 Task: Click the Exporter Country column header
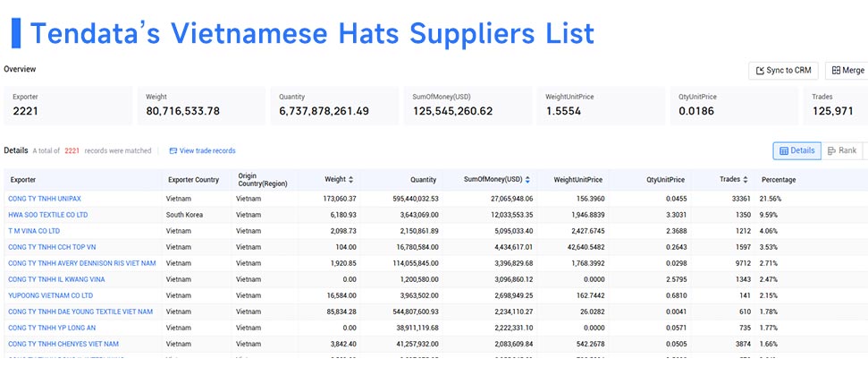(x=194, y=180)
